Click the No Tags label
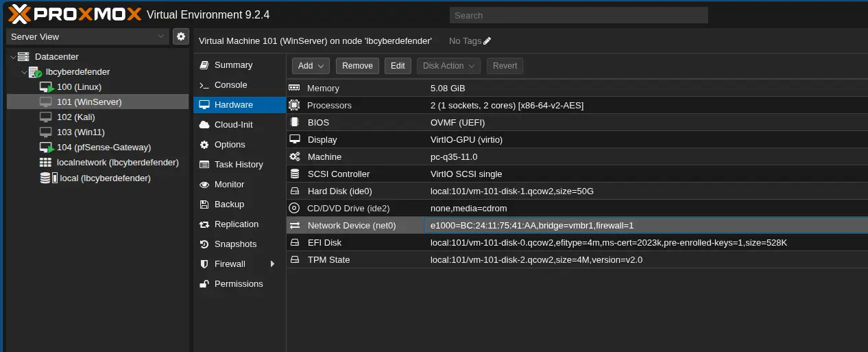868x352 pixels. [x=465, y=41]
